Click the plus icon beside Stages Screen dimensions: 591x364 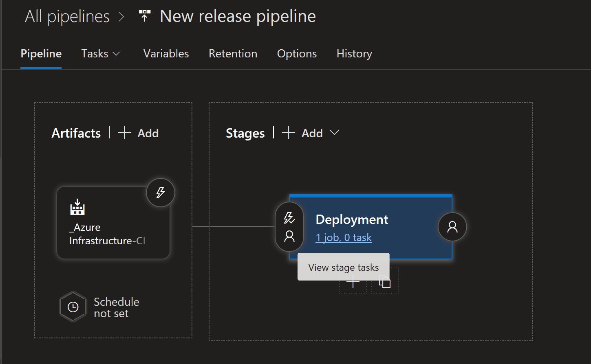(288, 133)
